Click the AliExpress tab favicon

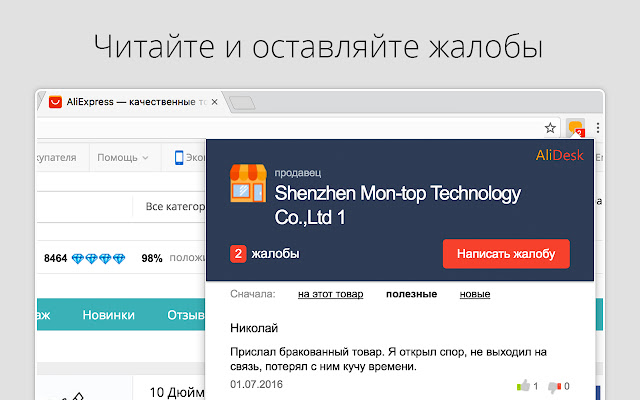click(55, 102)
